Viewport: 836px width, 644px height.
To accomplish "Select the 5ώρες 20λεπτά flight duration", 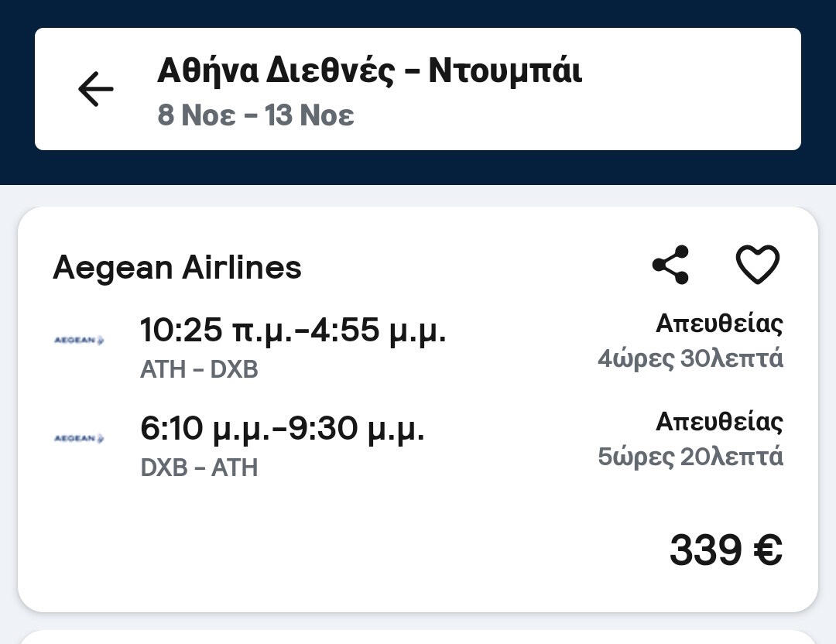I will point(690,457).
